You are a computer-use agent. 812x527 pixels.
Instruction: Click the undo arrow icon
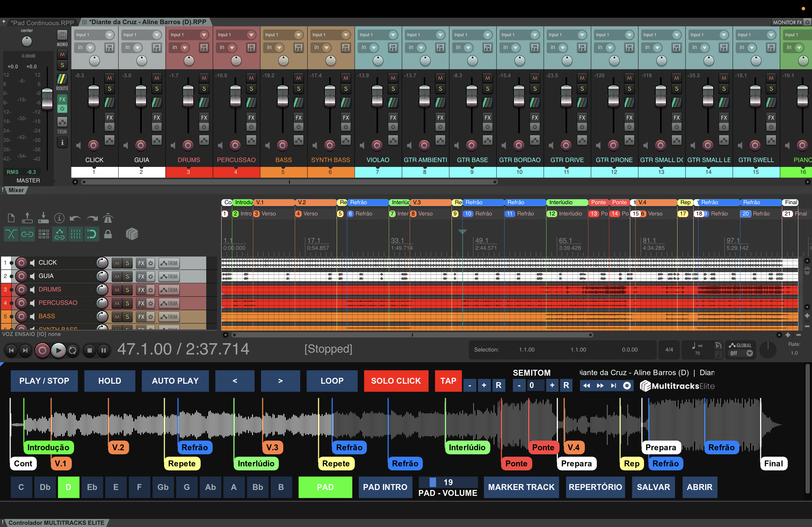[x=75, y=218]
